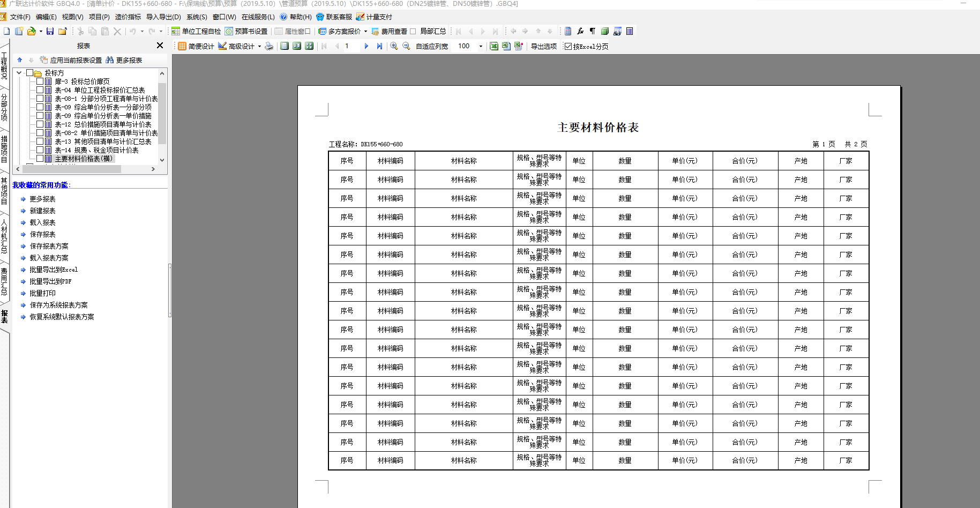Collapse the 投标方 tree node
Screen dimensions: 980x508
point(19,72)
